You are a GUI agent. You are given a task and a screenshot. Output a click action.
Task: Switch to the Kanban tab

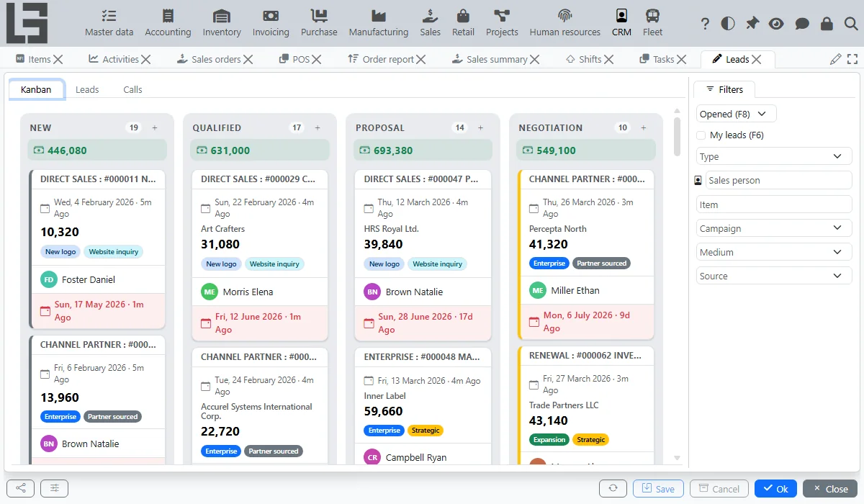pyautogui.click(x=36, y=89)
